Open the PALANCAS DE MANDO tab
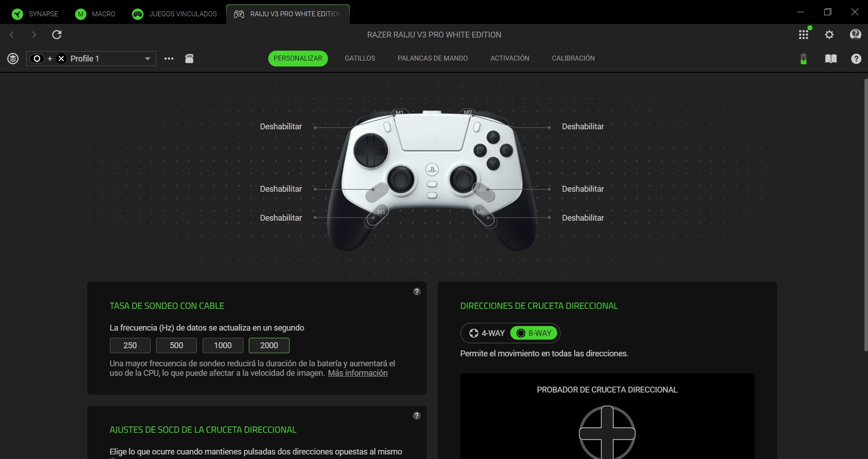Screen dimensions: 868x459 432,58
